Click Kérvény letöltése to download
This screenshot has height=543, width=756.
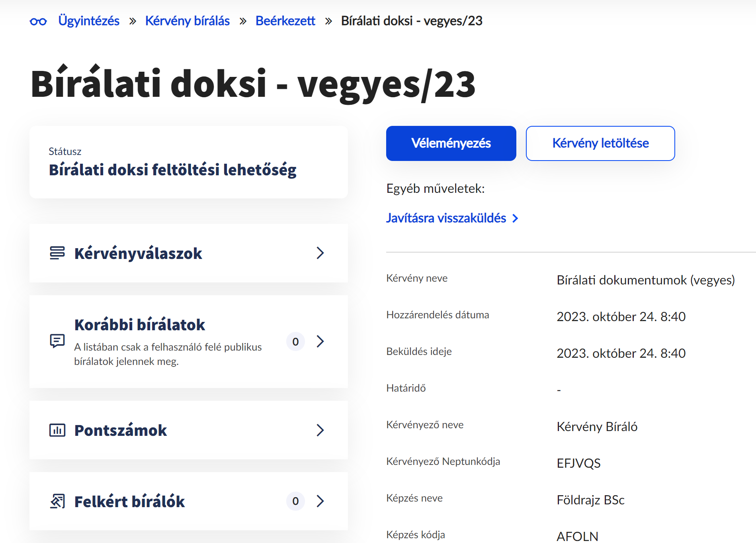coord(600,143)
